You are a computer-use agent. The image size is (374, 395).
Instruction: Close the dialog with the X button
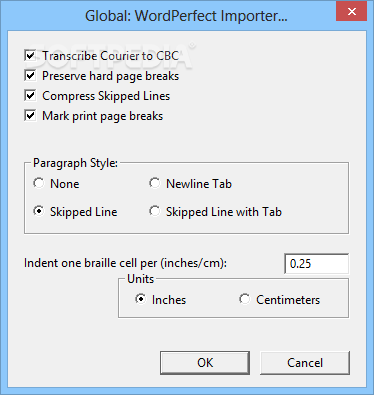(x=352, y=12)
